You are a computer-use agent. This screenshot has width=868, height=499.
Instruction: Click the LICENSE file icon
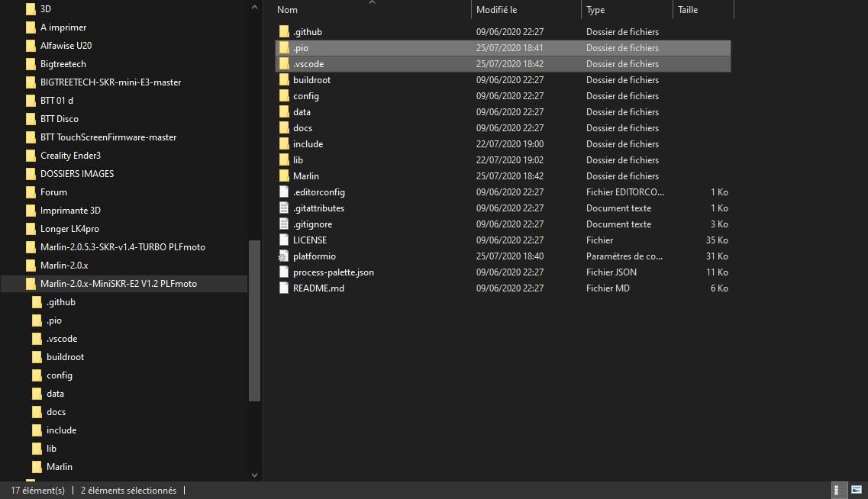(284, 240)
